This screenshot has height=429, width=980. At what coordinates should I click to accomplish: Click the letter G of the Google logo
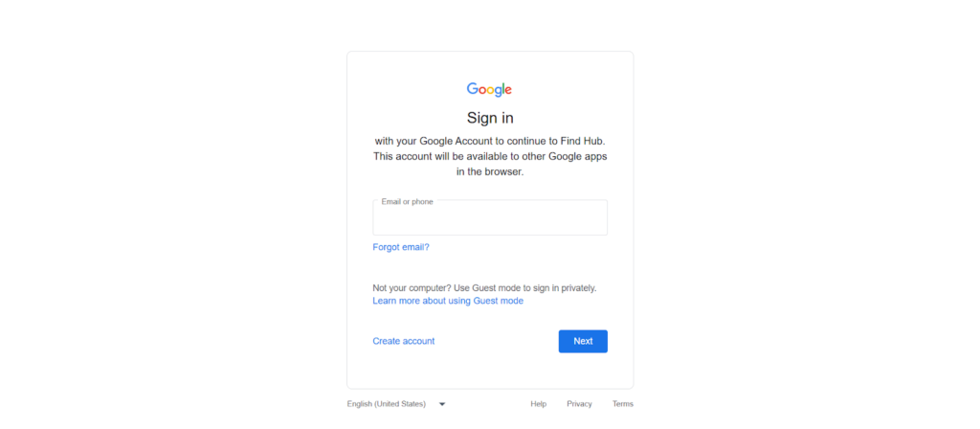coord(473,88)
